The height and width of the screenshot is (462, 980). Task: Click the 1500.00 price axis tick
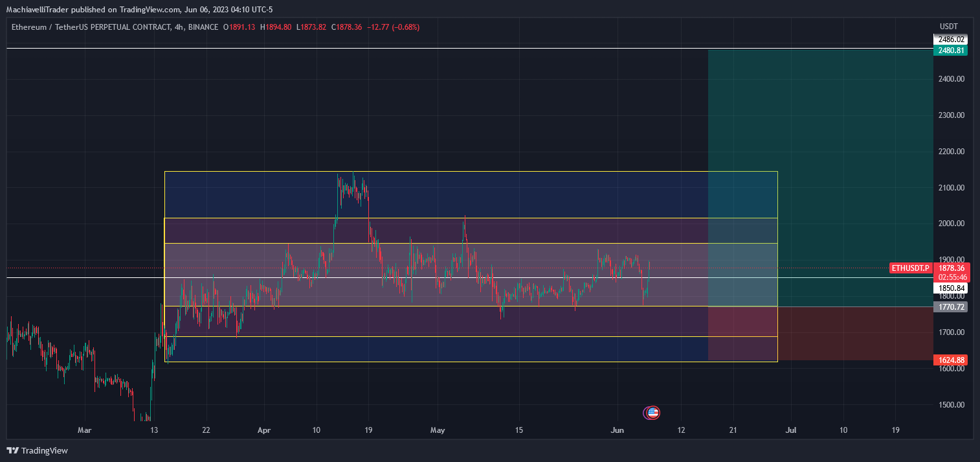pyautogui.click(x=952, y=405)
